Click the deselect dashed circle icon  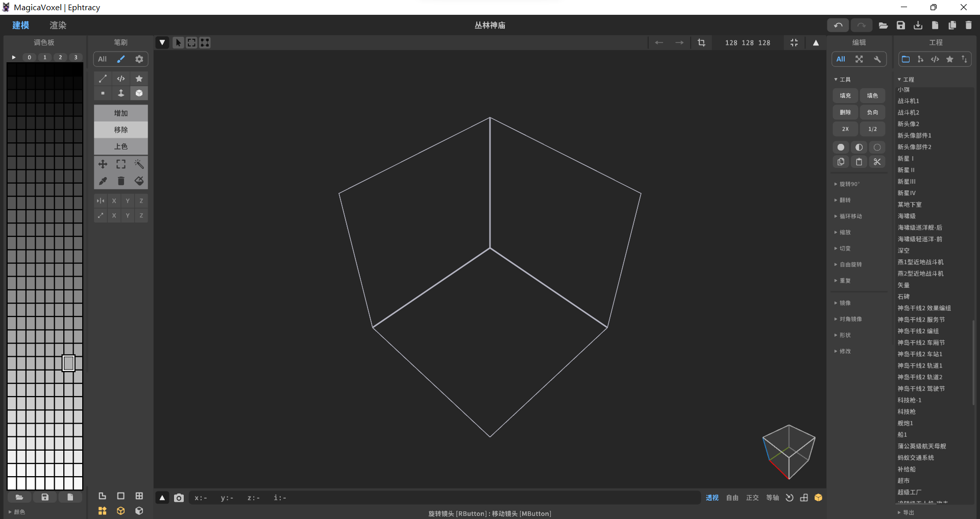(x=877, y=147)
